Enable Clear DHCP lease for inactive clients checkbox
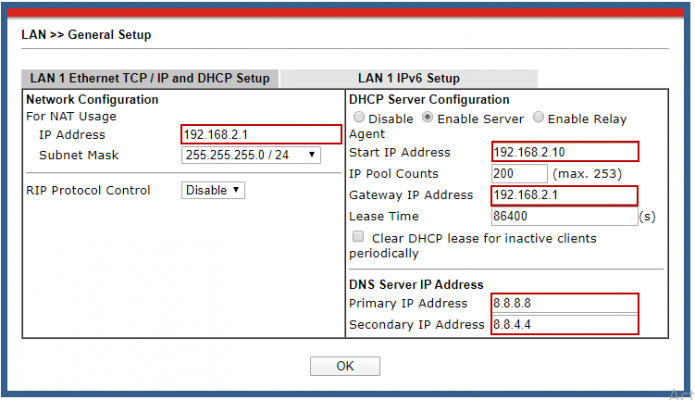 pyautogui.click(x=358, y=237)
